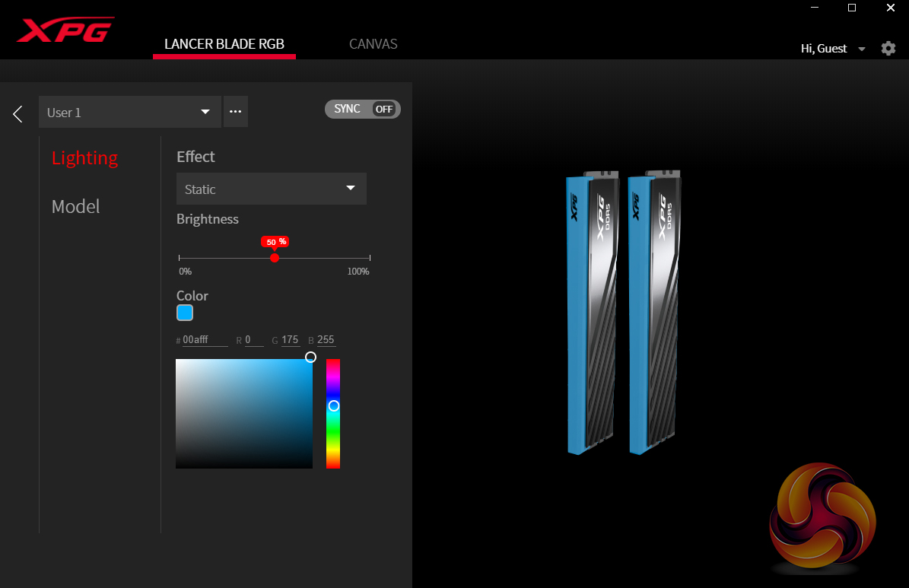This screenshot has height=588, width=909.
Task: Click the G value field 175
Action: (x=290, y=340)
